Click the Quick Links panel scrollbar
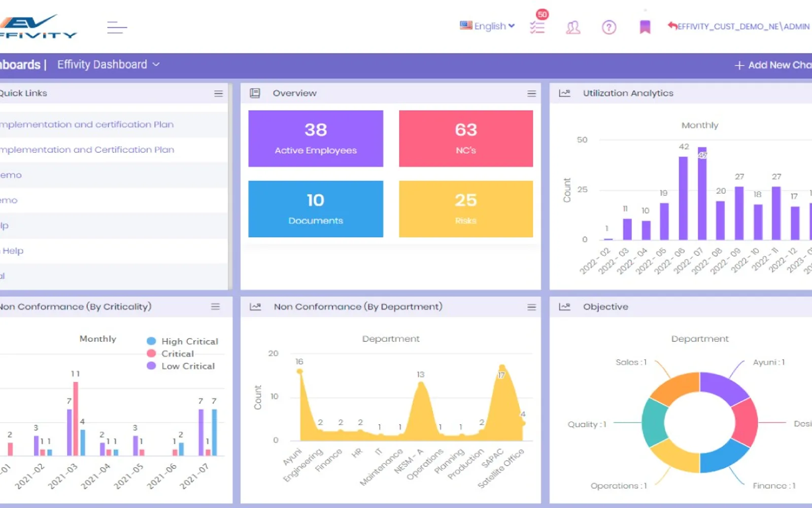Viewport: 812px width, 508px height. point(230,186)
